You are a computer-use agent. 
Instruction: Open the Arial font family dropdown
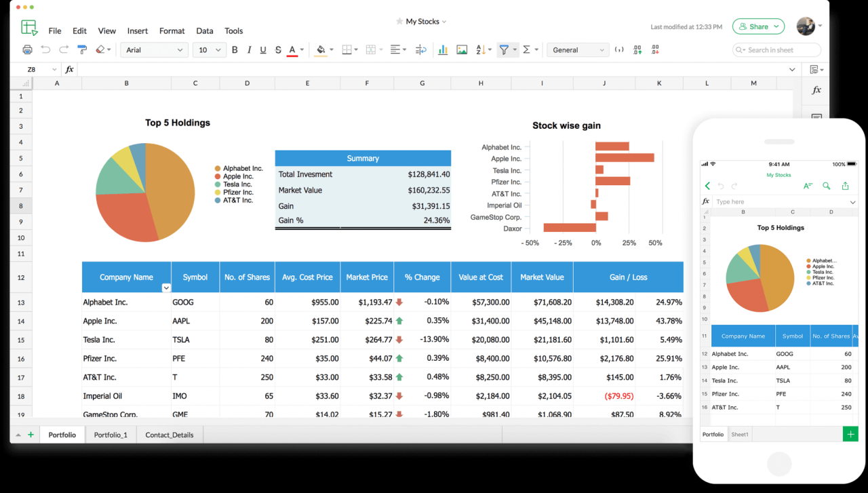pos(154,50)
